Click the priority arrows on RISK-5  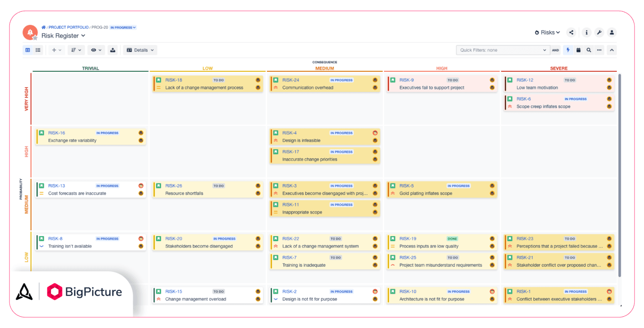click(x=393, y=193)
